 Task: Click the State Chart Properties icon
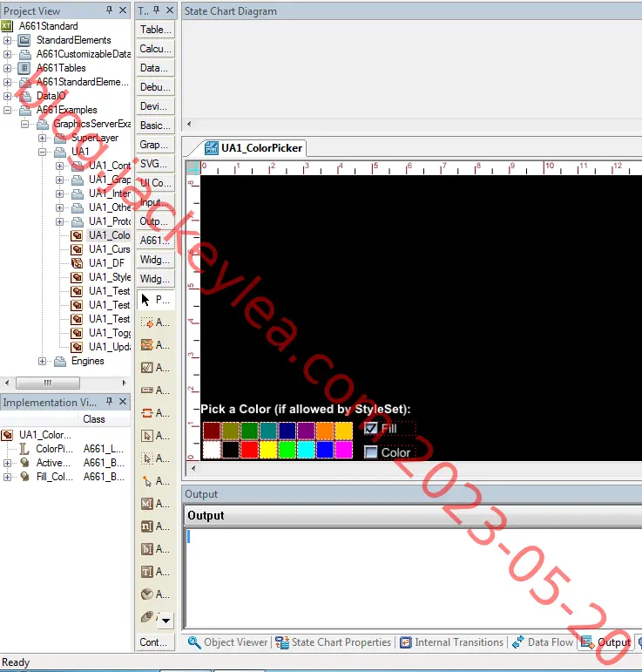point(282,642)
